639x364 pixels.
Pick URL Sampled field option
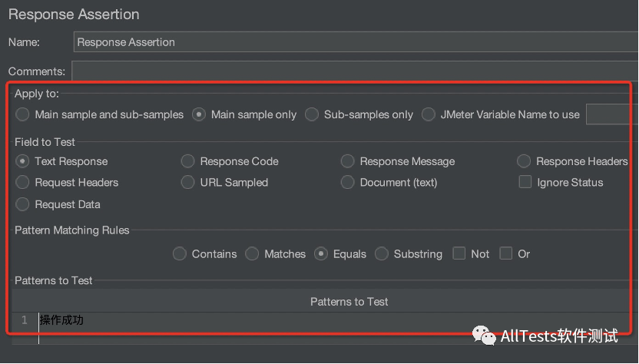[x=188, y=183]
